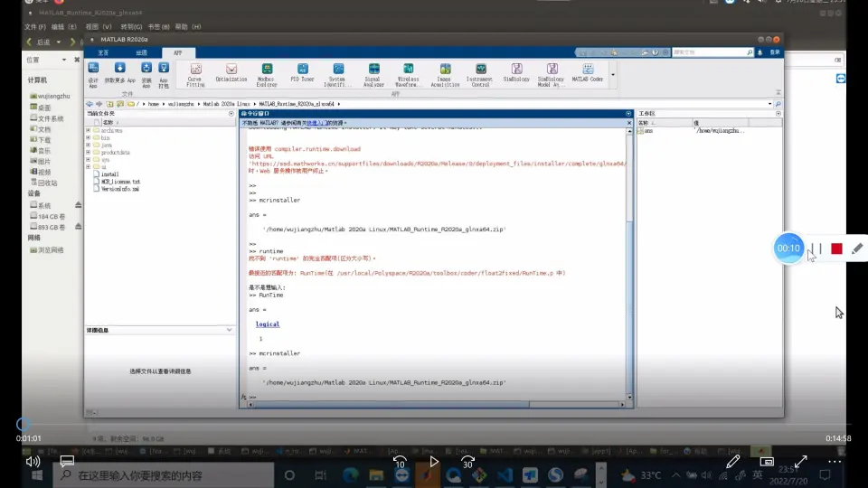Image resolution: width=868 pixels, height=488 pixels.
Task: Go forward in MATLAB folder toolbar
Action: [99, 104]
